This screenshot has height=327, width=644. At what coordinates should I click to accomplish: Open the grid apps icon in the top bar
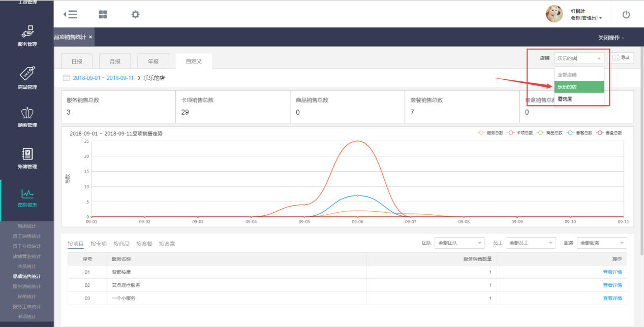[103, 14]
